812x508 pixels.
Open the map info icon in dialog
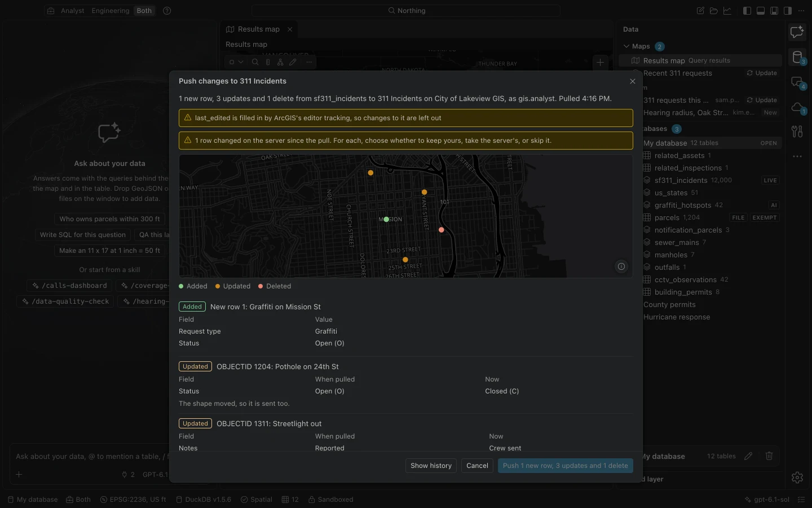(x=621, y=266)
